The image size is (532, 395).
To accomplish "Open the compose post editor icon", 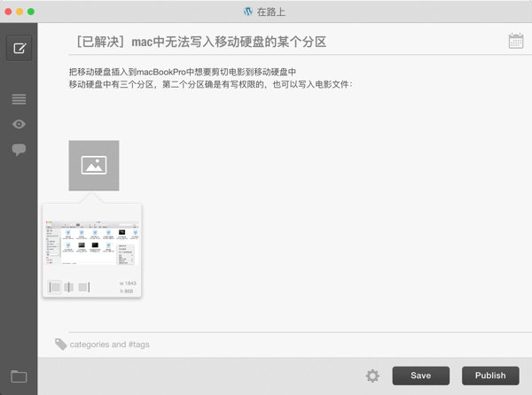I will pos(19,48).
